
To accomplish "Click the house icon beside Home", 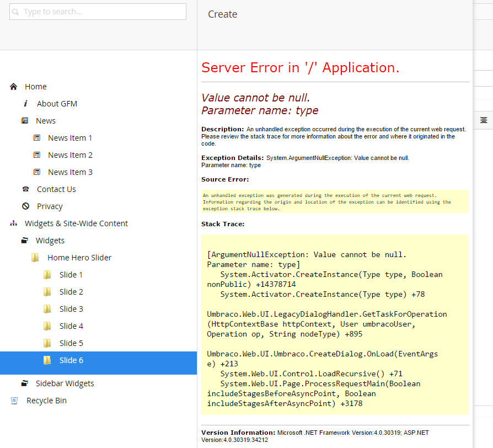I will [x=14, y=87].
